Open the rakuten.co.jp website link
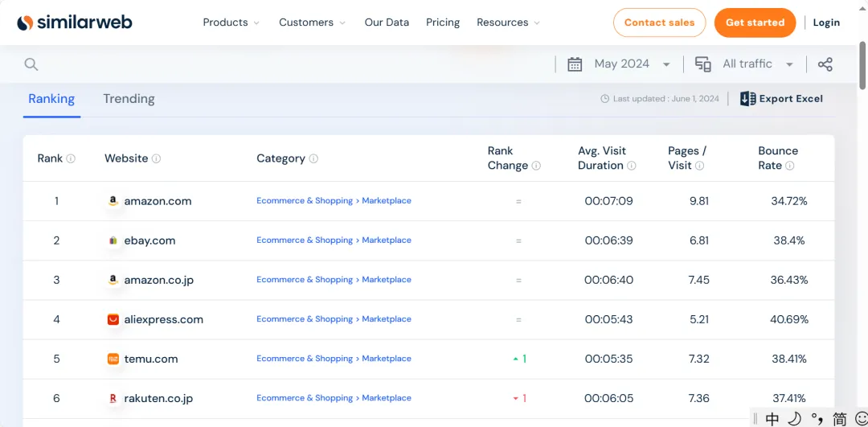The height and width of the screenshot is (427, 868). coord(158,398)
